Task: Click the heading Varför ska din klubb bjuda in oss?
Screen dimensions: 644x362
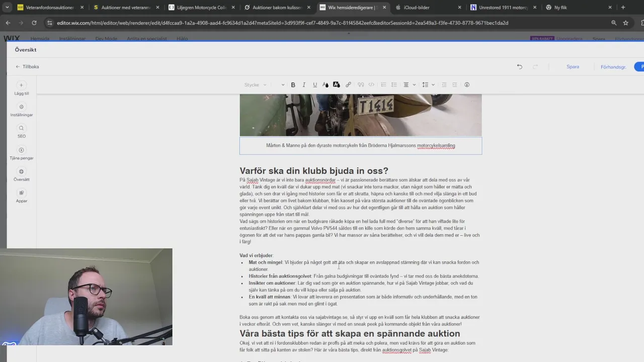Action: (314, 171)
